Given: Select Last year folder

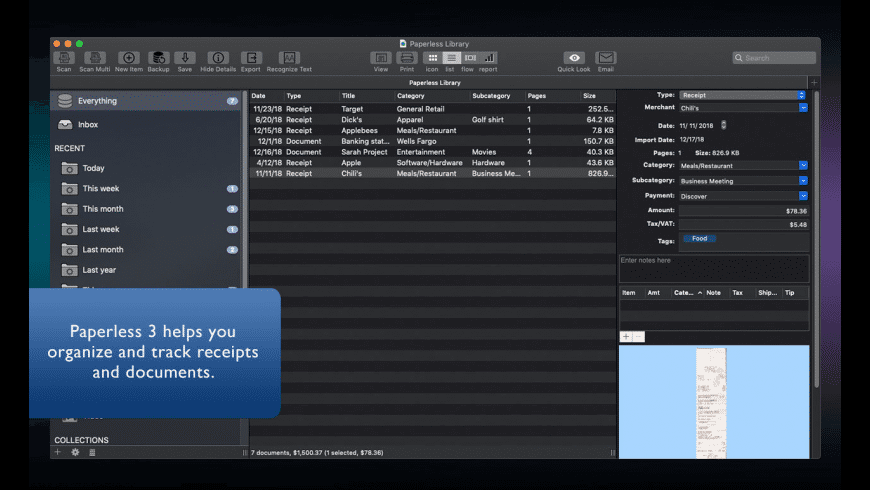Looking at the screenshot, I should click(x=146, y=270).
